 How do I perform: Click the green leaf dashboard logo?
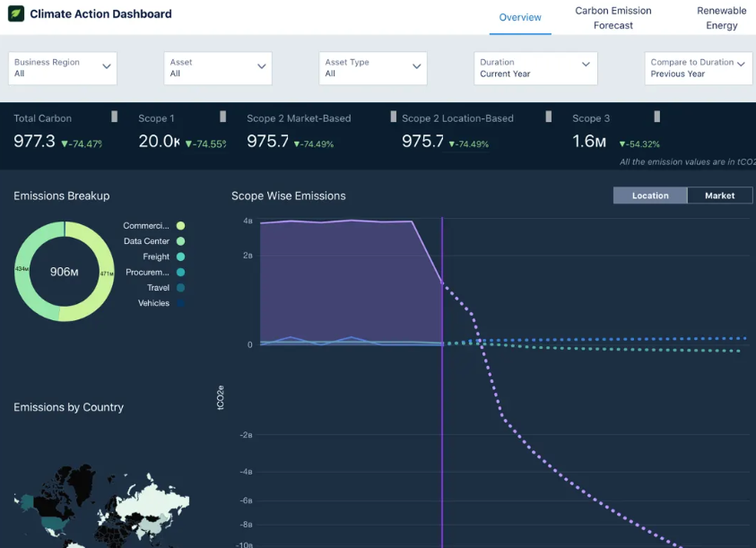(x=16, y=13)
